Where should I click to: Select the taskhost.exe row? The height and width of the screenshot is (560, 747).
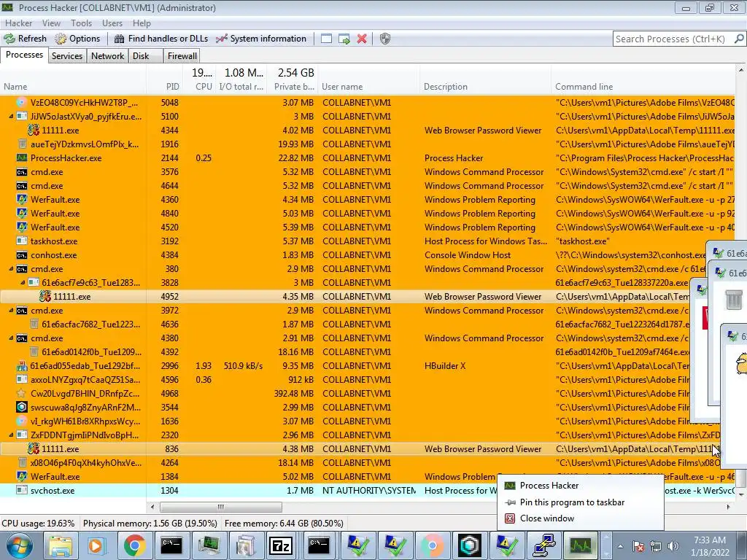[368, 241]
